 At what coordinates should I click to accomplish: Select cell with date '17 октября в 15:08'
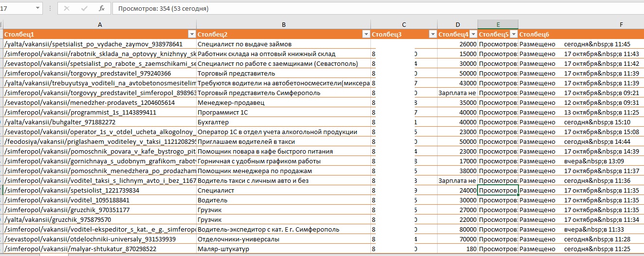[581, 132]
